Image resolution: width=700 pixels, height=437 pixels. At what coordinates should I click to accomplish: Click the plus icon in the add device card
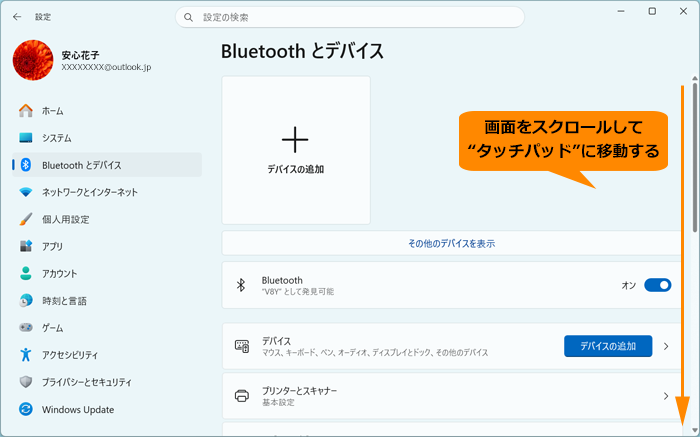[x=295, y=140]
